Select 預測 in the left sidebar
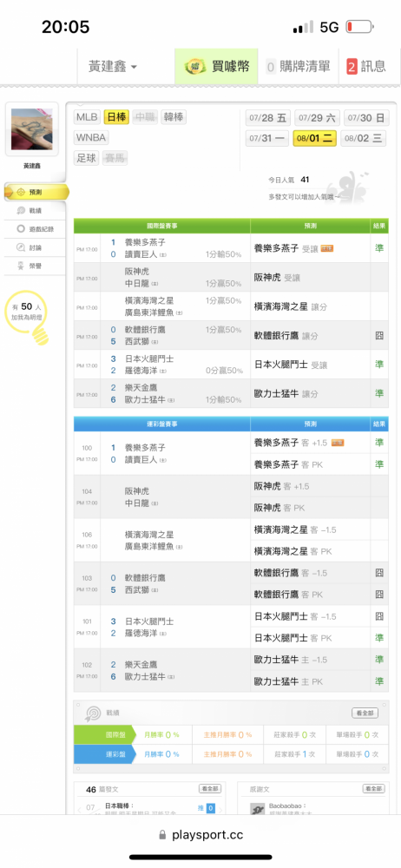This screenshot has height=868, width=401. [x=36, y=192]
